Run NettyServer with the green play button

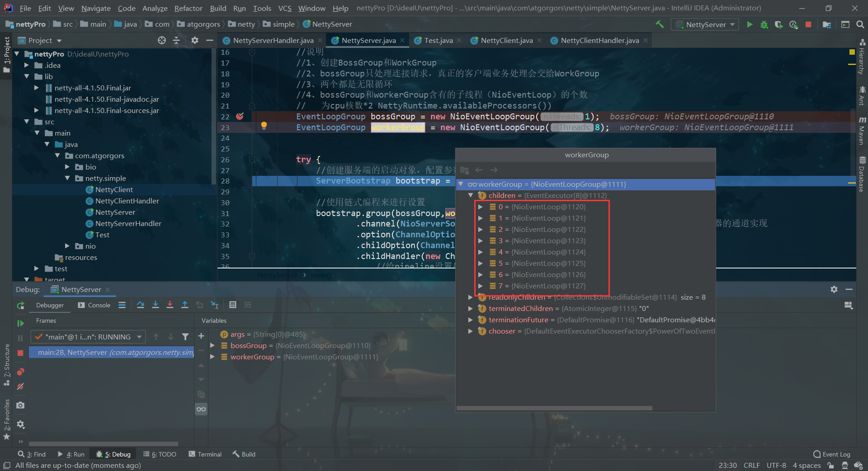pyautogui.click(x=750, y=24)
